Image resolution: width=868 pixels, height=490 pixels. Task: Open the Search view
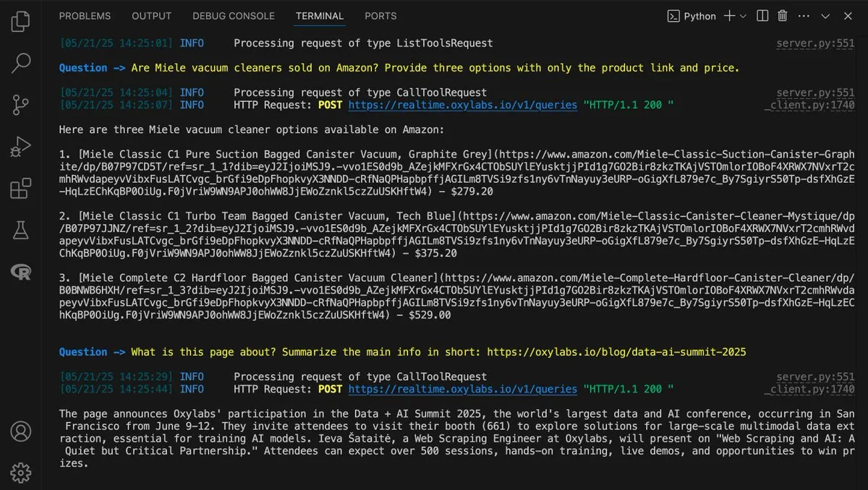pos(20,64)
